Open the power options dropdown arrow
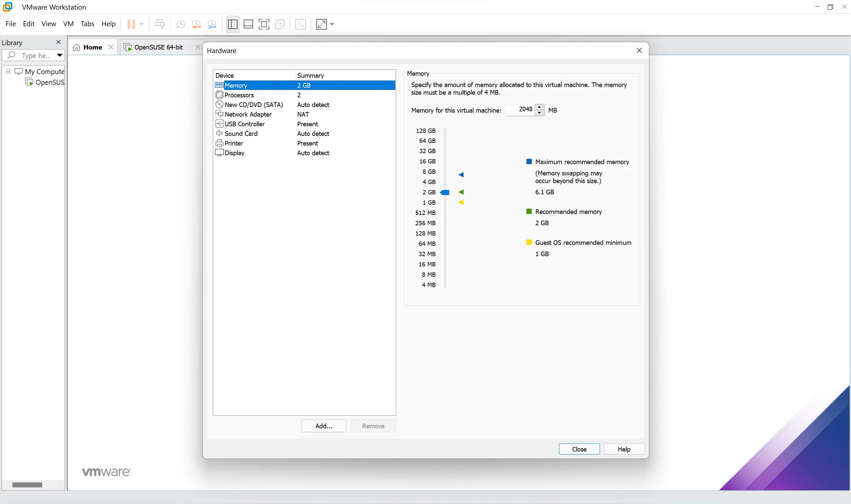 142,24
